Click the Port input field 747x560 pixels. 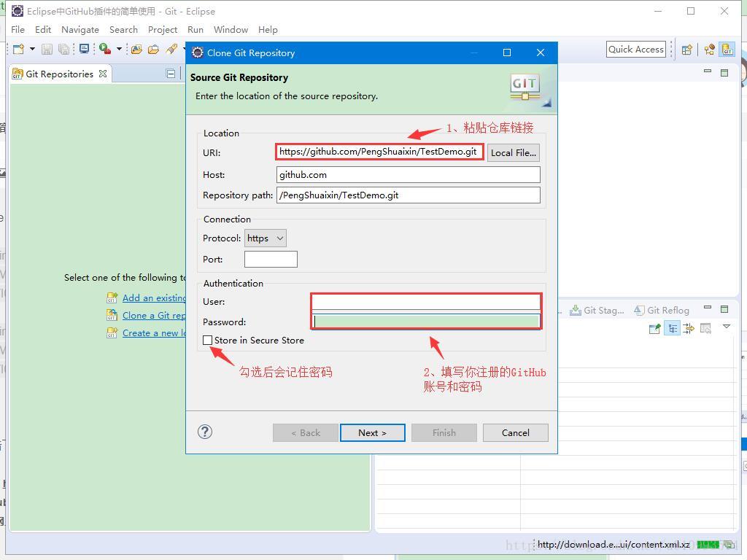point(271,259)
